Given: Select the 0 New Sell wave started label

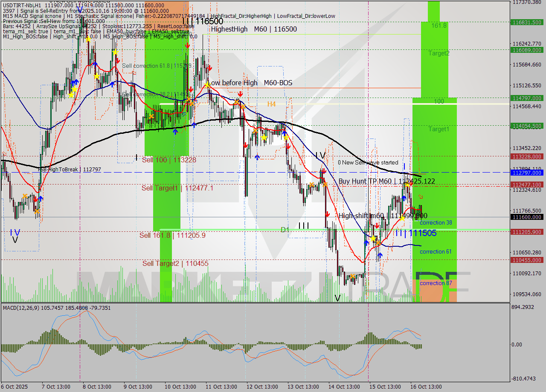Looking at the screenshot, I should [368, 162].
